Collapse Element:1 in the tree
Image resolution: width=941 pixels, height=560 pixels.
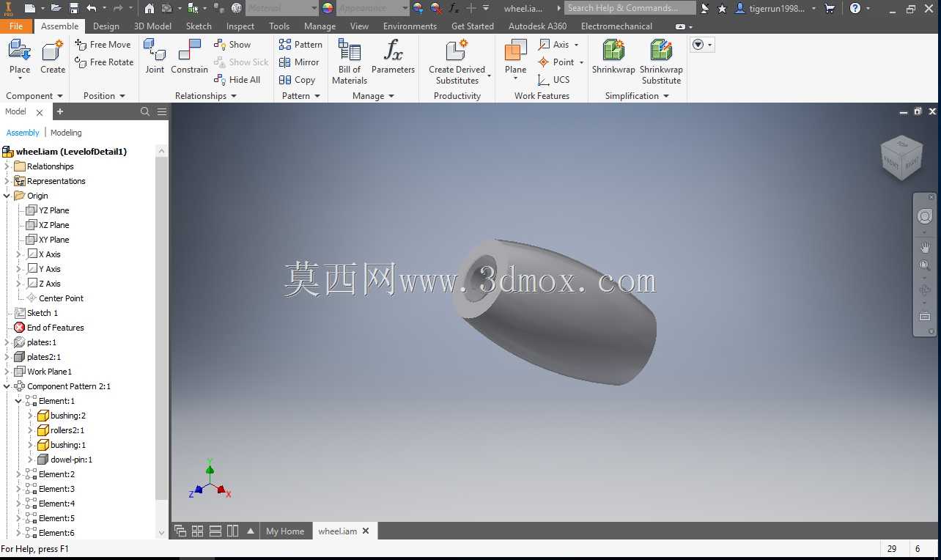pyautogui.click(x=19, y=401)
